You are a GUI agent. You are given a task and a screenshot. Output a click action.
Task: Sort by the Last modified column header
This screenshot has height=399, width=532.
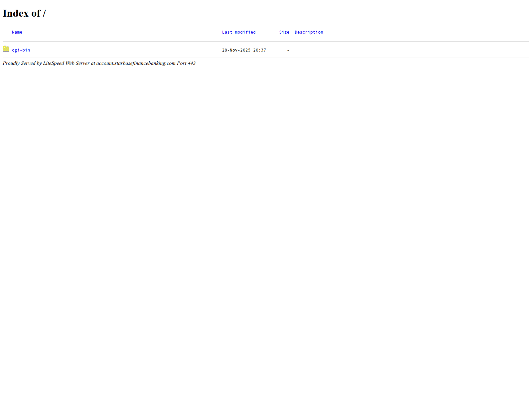tap(239, 32)
